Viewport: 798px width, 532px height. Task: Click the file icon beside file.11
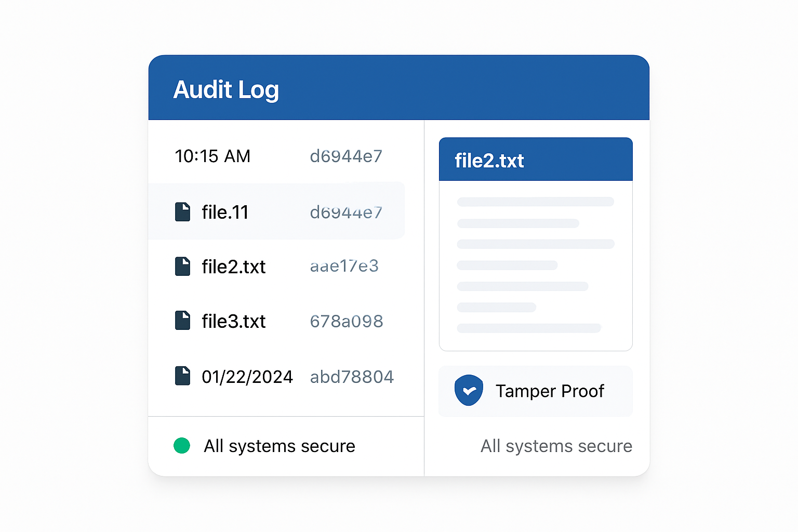[182, 212]
